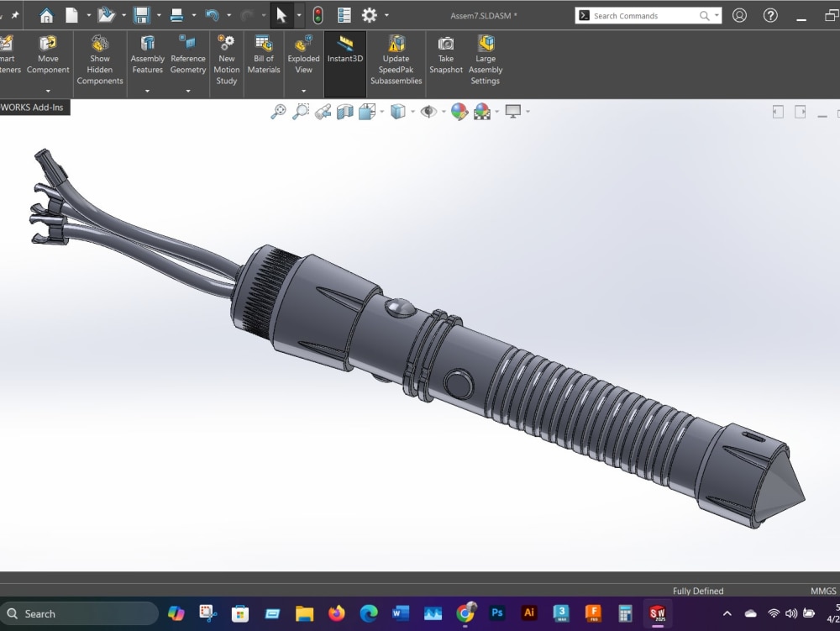Click the SolidWorks 2025 taskbar icon
Image resolution: width=840 pixels, height=631 pixels.
tap(658, 613)
